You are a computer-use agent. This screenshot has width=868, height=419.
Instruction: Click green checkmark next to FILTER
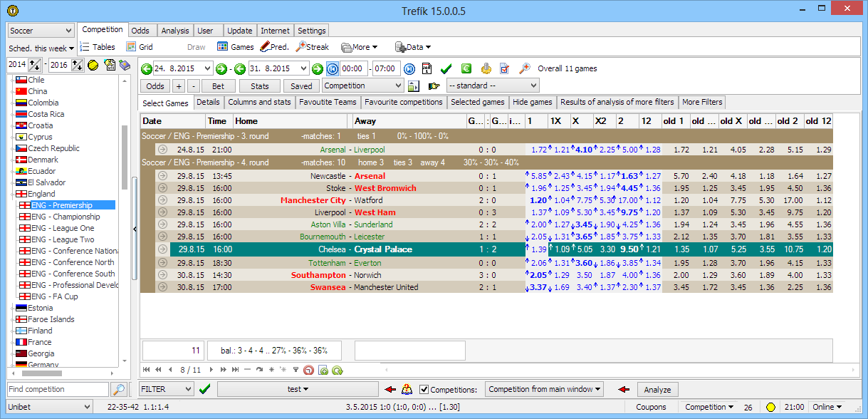pyautogui.click(x=205, y=389)
